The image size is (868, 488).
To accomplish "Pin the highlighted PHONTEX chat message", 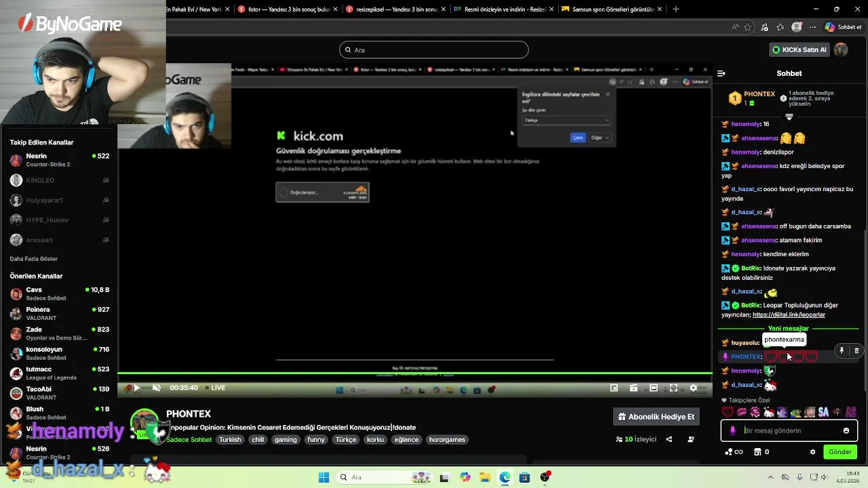I will (842, 350).
